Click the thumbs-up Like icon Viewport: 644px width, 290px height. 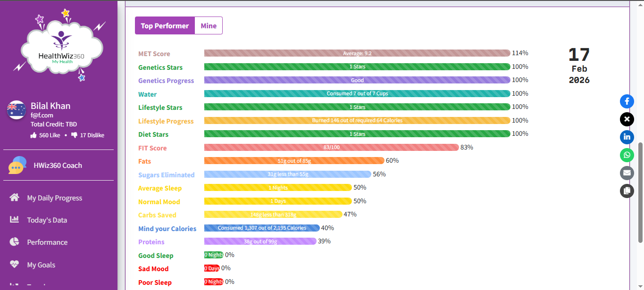point(33,135)
